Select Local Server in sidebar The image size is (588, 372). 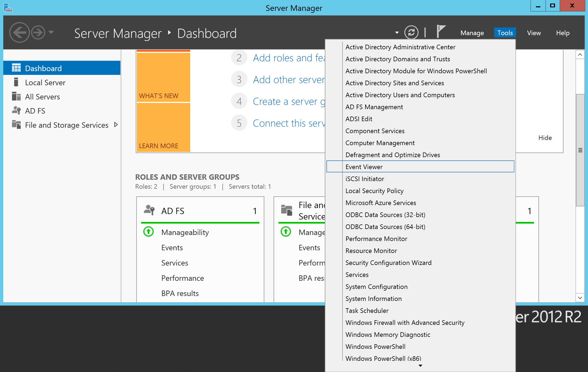(45, 83)
